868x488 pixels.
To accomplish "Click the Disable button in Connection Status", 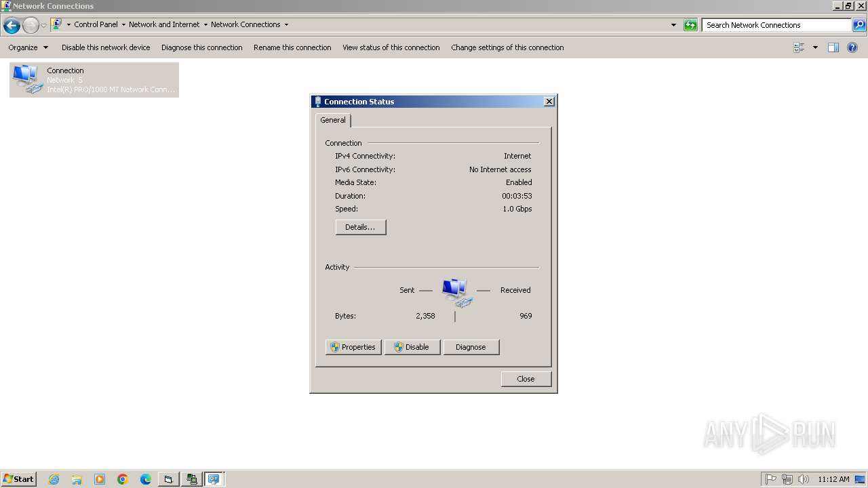I will [412, 347].
